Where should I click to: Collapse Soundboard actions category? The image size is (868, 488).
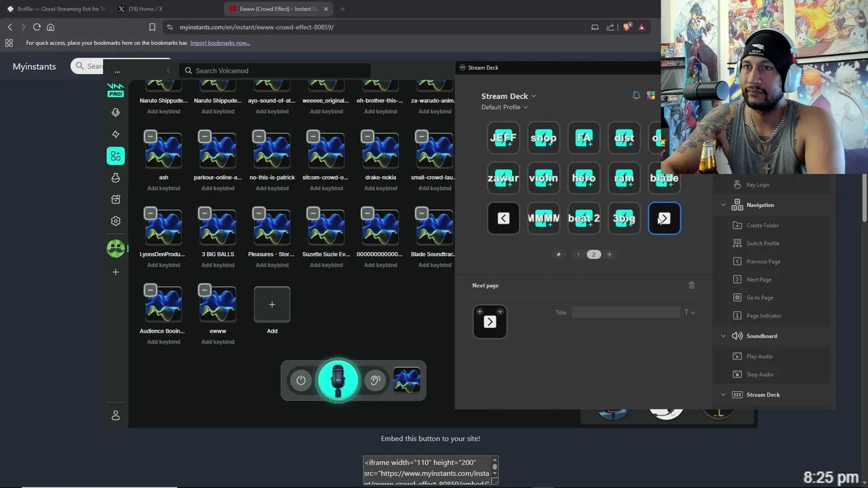[723, 336]
